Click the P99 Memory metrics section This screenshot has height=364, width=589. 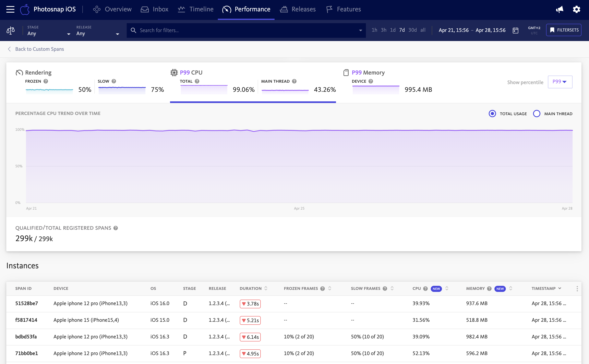[387, 82]
